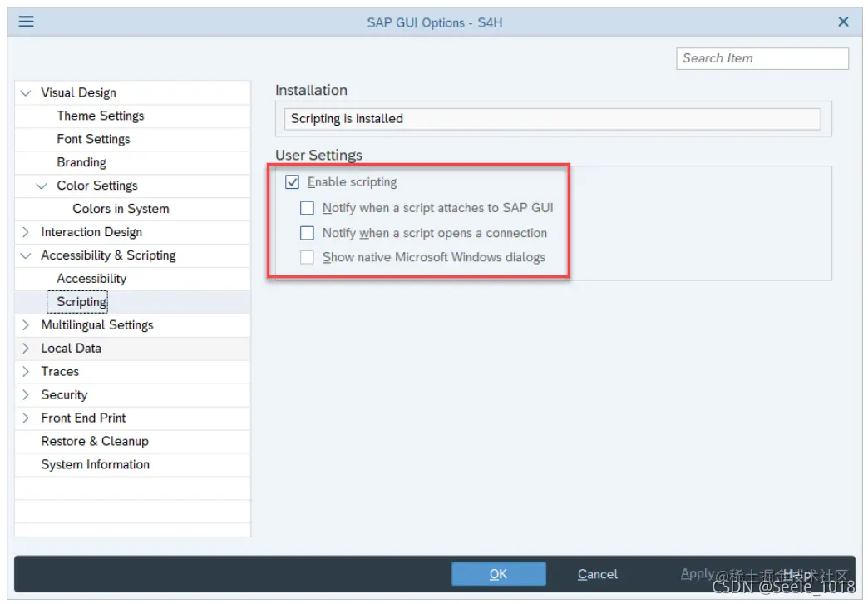Select Traces tree label
The width and height of the screenshot is (868, 604).
pos(60,372)
